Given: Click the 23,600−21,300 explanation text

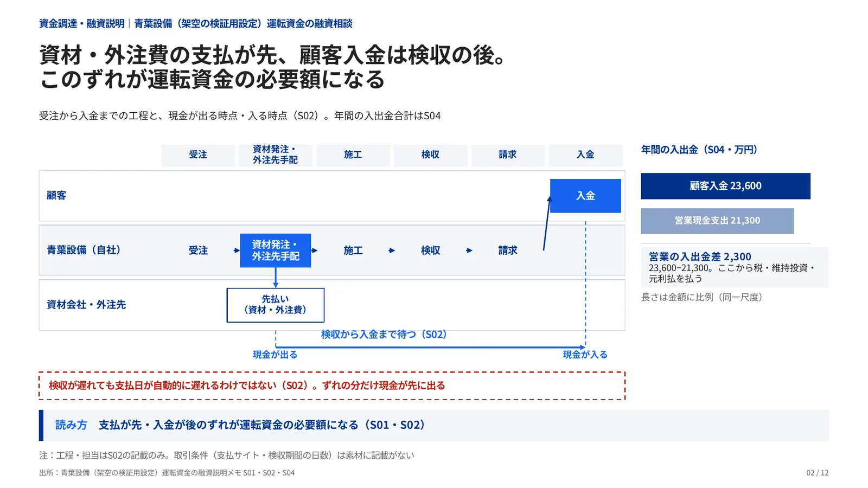Looking at the screenshot, I should (x=732, y=273).
